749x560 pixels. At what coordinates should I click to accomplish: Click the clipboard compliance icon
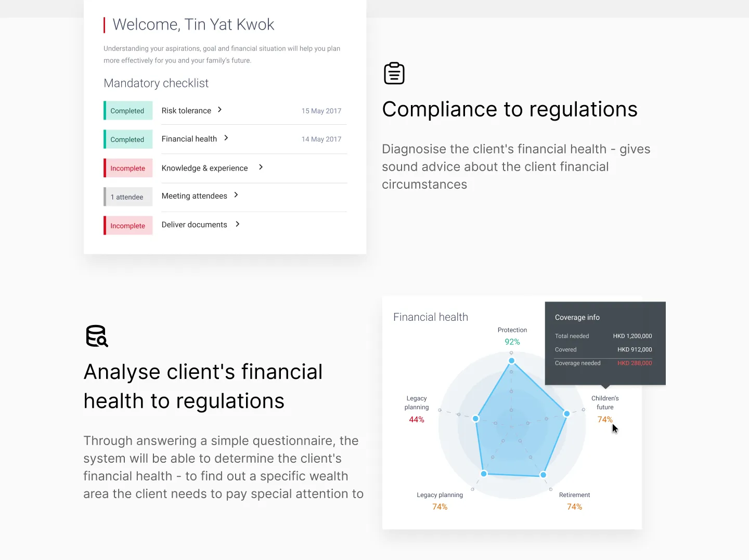[394, 73]
